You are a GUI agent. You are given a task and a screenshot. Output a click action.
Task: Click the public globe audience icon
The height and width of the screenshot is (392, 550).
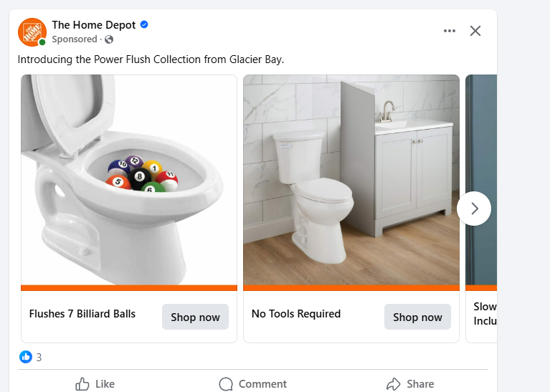(x=109, y=39)
